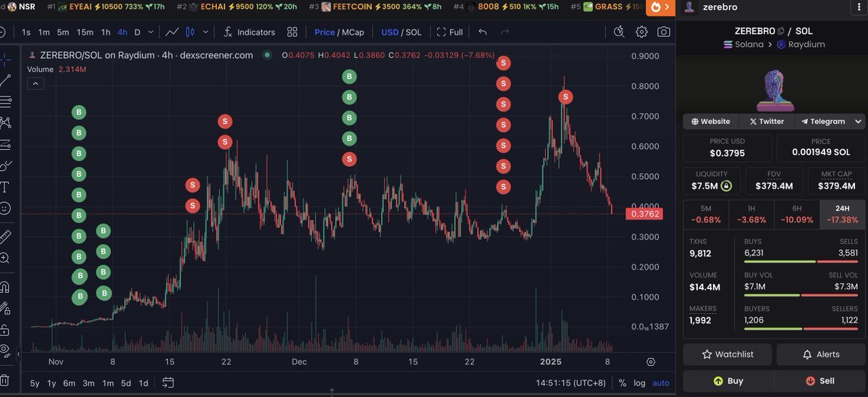Click the undo arrow in toolbar
This screenshot has width=868, height=397.
(482, 32)
